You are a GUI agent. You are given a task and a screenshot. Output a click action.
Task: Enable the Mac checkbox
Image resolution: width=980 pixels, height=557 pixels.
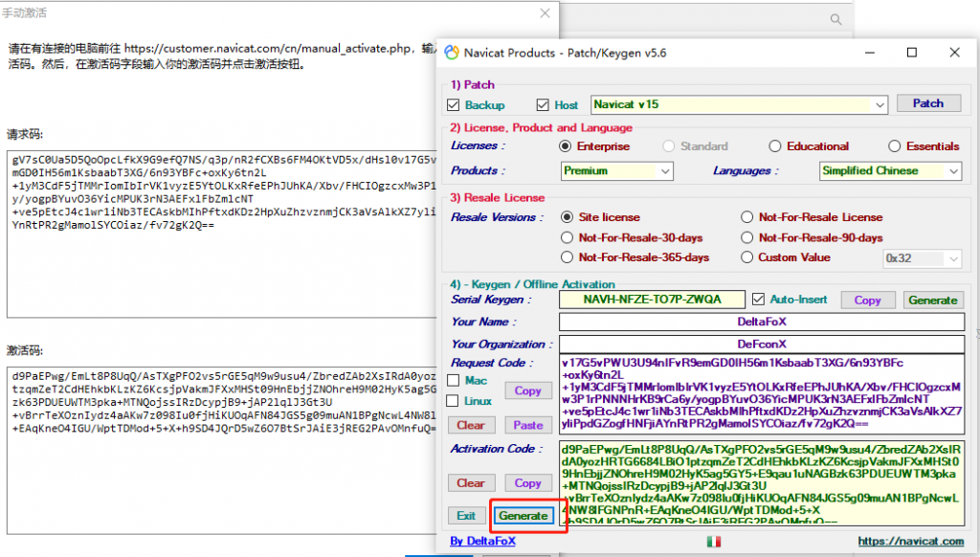tap(454, 381)
